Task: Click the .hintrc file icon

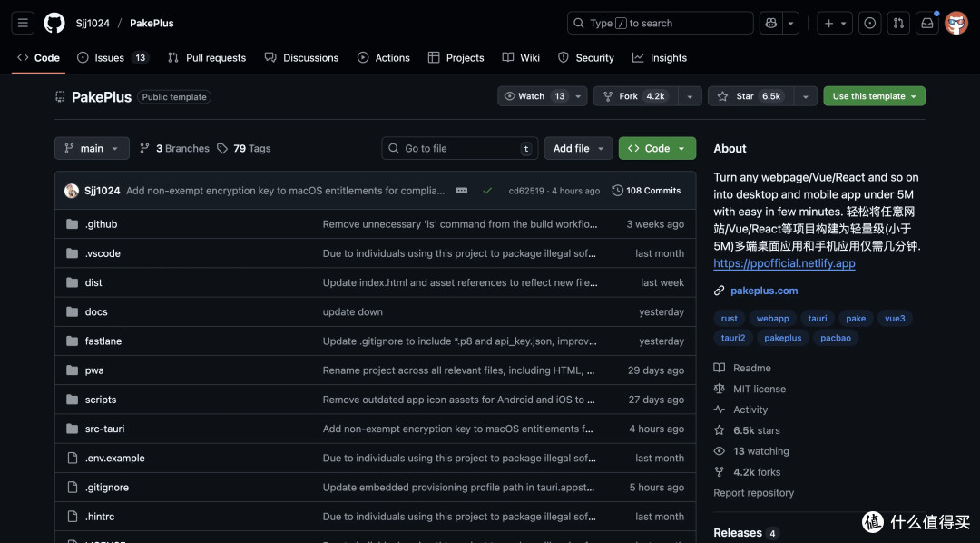Action: pyautogui.click(x=72, y=517)
